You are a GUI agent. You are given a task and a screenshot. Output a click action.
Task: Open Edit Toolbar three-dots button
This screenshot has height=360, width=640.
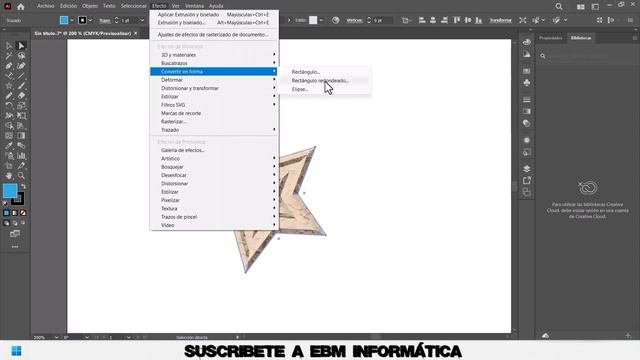tap(15, 247)
